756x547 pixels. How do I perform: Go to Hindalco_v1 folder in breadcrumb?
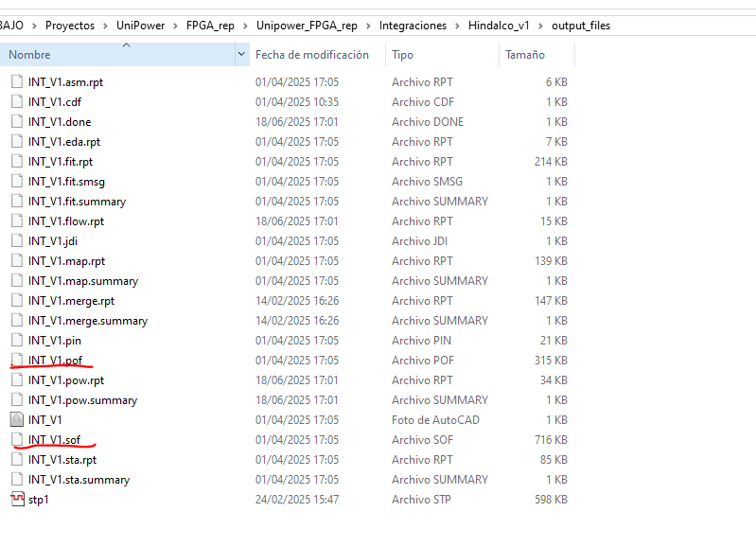tap(499, 26)
